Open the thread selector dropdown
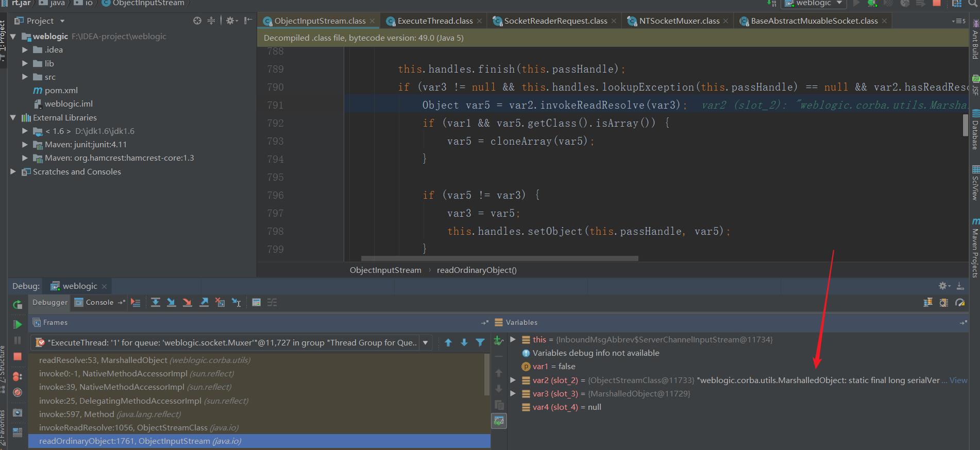 tap(426, 342)
